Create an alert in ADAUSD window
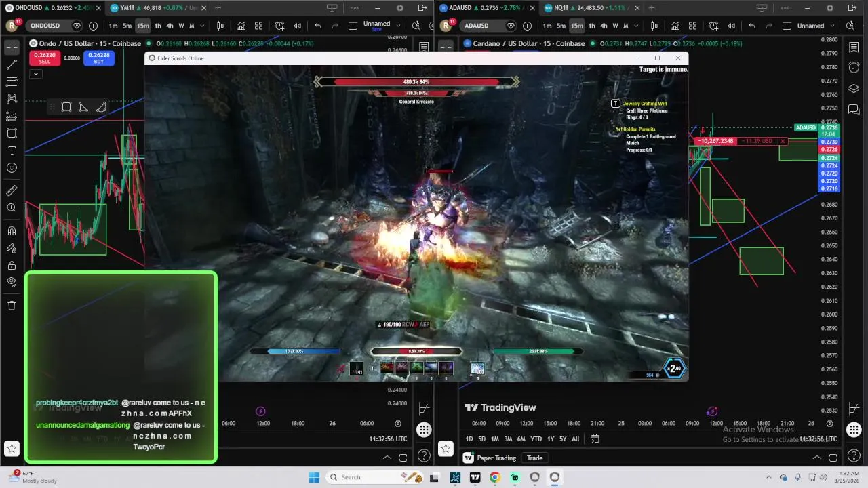This screenshot has width=868, height=488. (713, 26)
